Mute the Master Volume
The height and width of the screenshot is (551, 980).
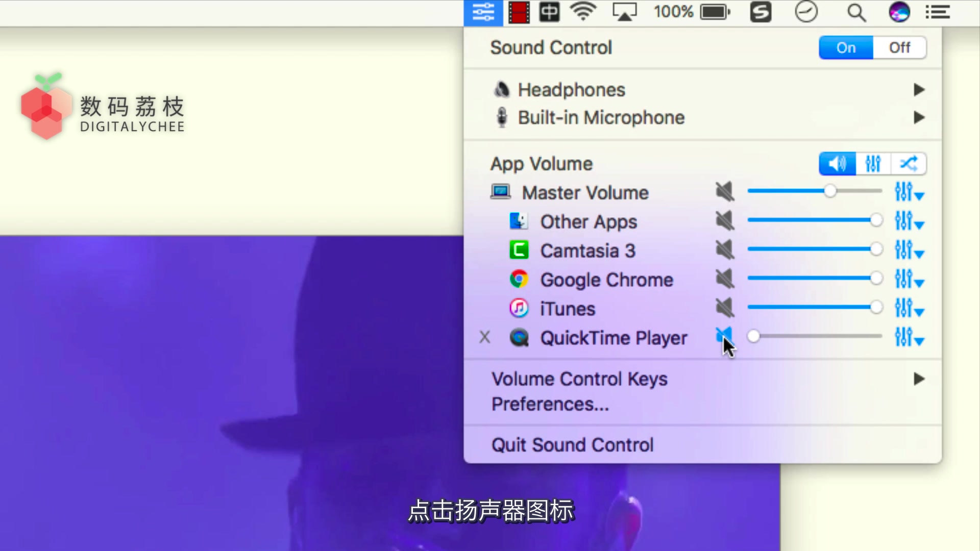[725, 192]
